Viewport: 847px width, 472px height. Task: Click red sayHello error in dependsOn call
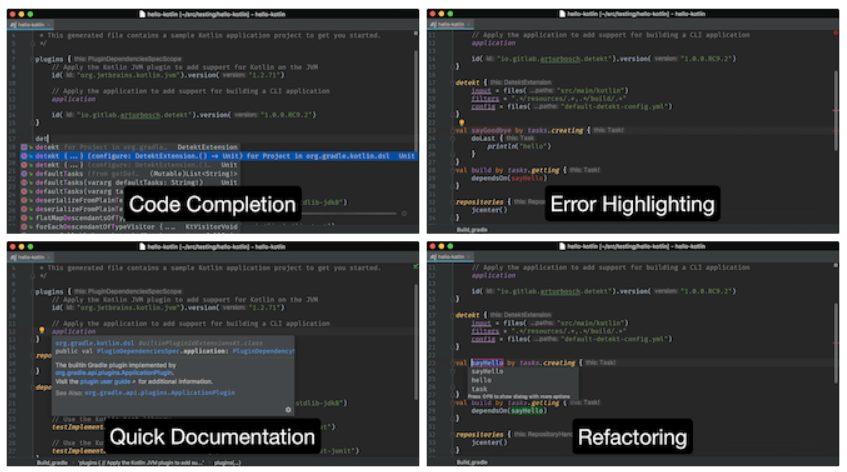(x=527, y=178)
